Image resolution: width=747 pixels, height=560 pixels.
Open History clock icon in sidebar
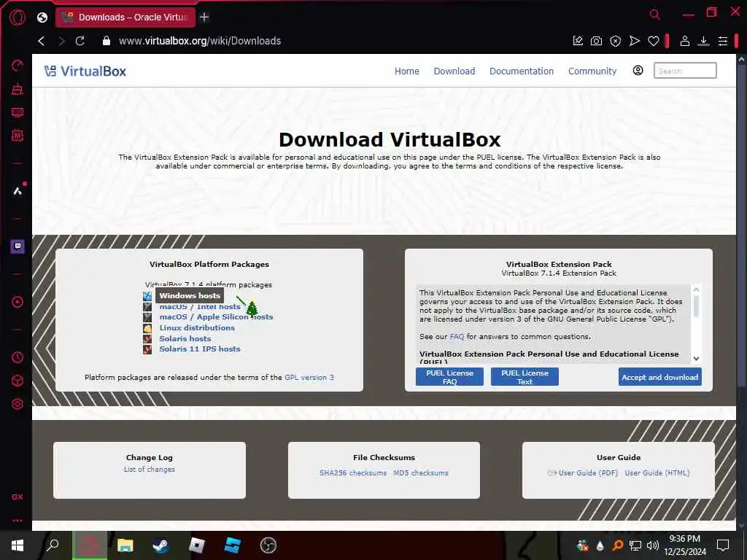coord(18,357)
